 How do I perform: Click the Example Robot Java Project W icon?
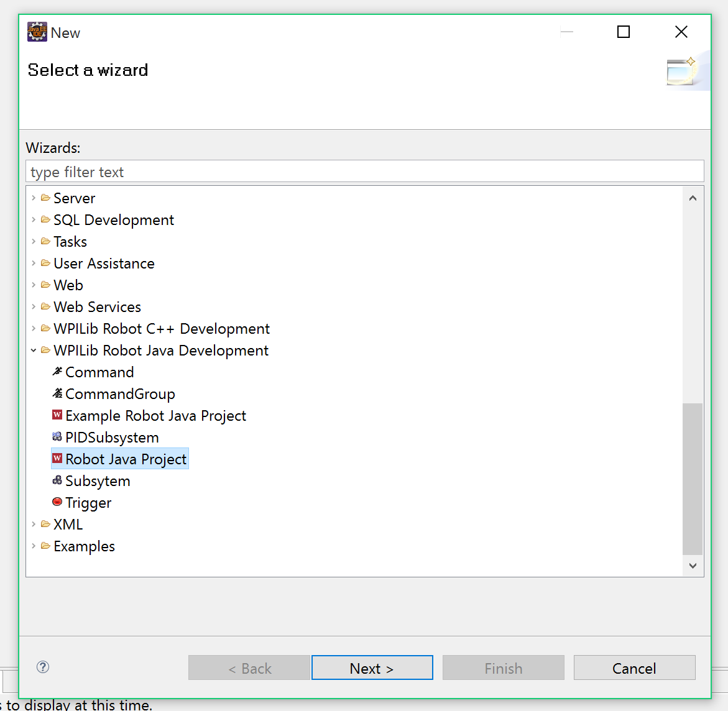(x=57, y=415)
